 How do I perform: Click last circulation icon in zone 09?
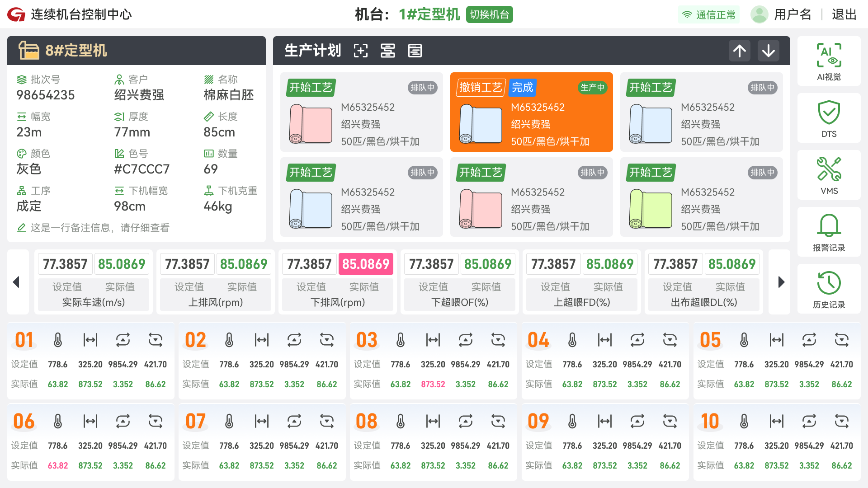670,421
